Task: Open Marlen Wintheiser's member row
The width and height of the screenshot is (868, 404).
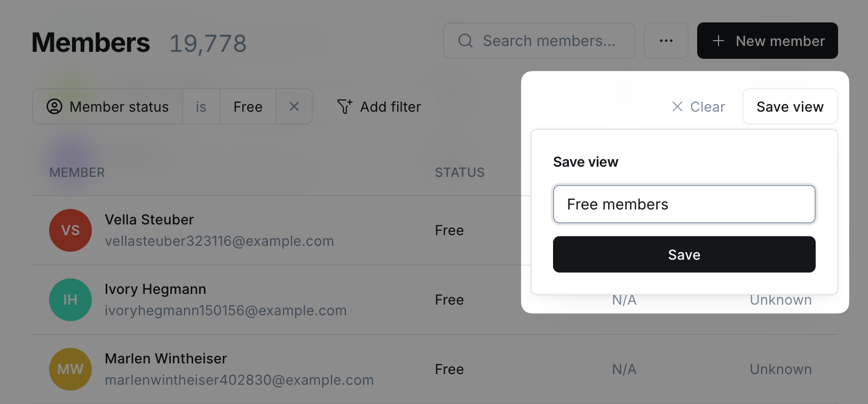Action: click(x=435, y=369)
